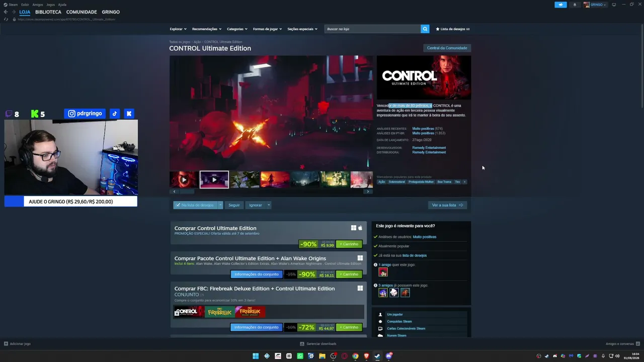The height and width of the screenshot is (362, 644).
Task: Open Brave browser from the taskbar
Action: [x=366, y=356]
